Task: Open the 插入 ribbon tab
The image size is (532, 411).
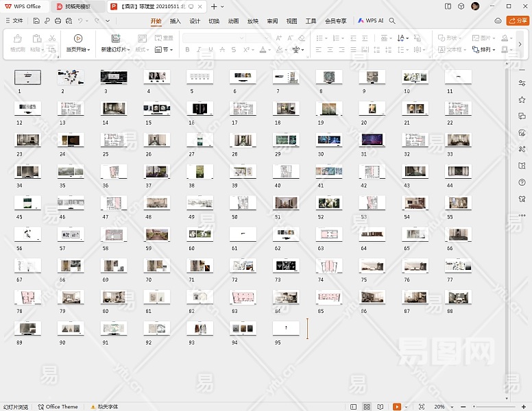Action: (176, 21)
